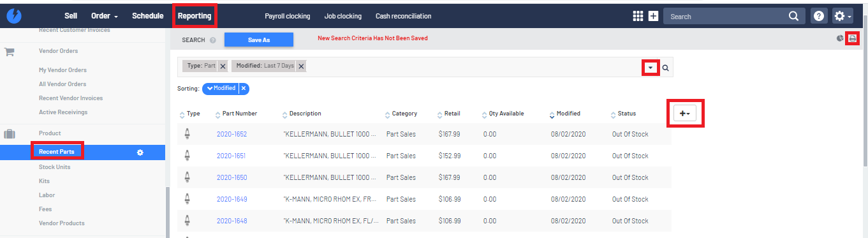Viewport: 868px width, 238px height.
Task: Open part number 2020-1648 link
Action: (232, 221)
